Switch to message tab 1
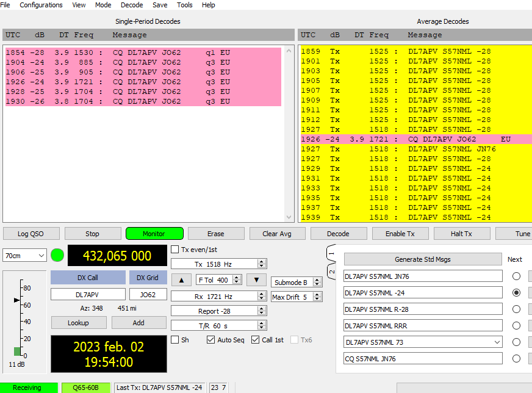Image resolution: width=532 pixels, height=393 pixels. 331,253
